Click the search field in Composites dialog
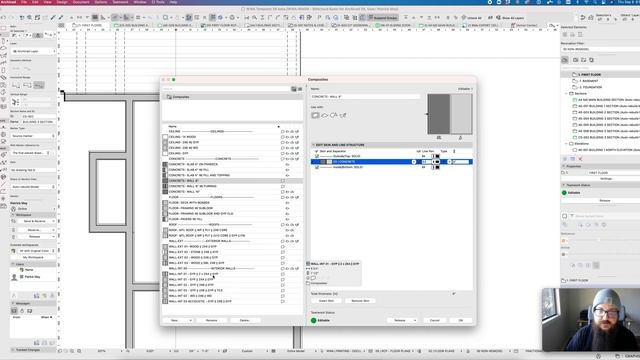This screenshot has width=640, height=360. (x=226, y=89)
